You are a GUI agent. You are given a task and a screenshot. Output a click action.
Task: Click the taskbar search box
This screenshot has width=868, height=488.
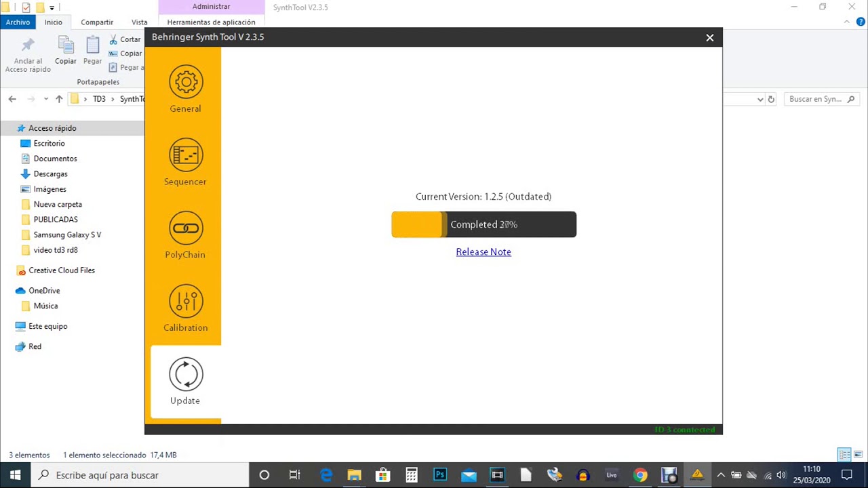pos(140,474)
